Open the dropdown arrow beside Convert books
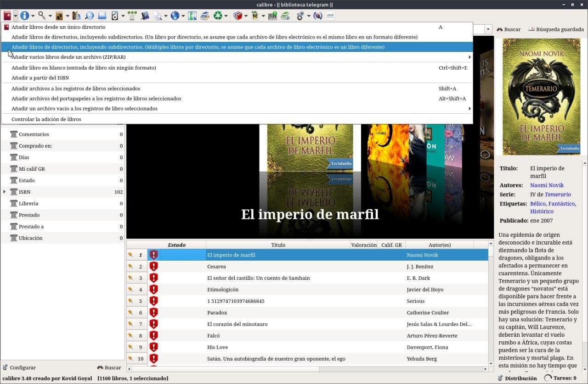This screenshot has width=588, height=384. click(x=68, y=16)
